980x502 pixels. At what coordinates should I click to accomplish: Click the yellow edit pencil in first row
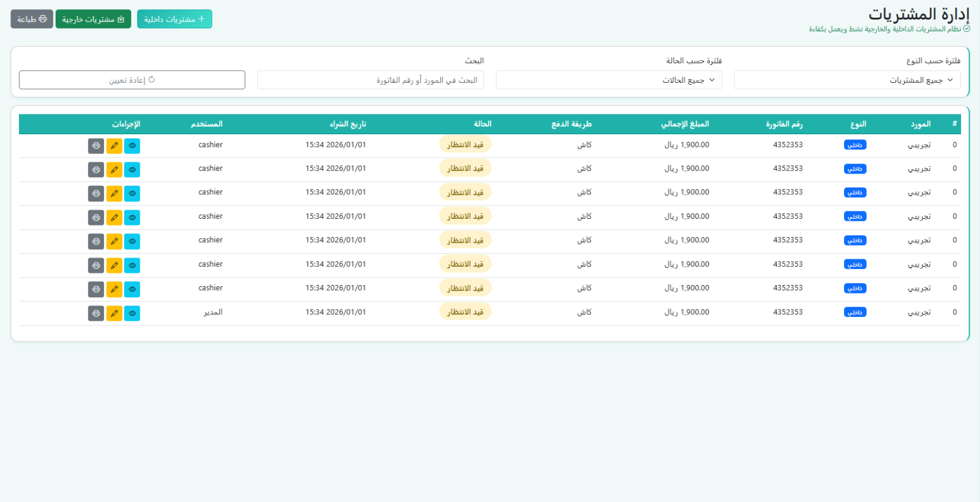114,146
